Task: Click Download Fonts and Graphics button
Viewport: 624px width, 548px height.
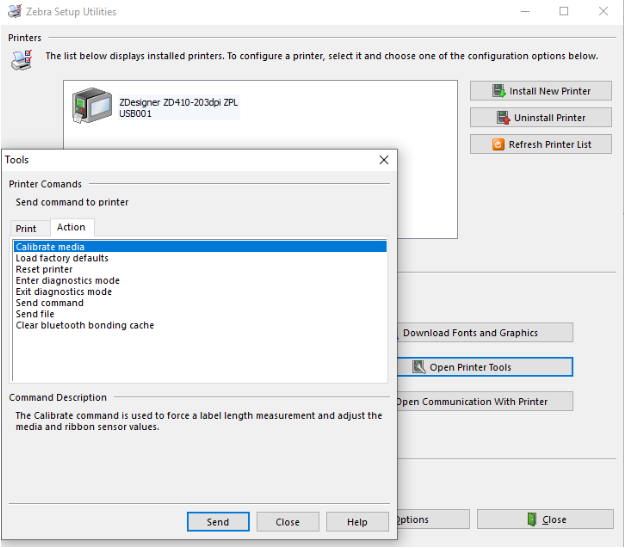Action: 484,333
